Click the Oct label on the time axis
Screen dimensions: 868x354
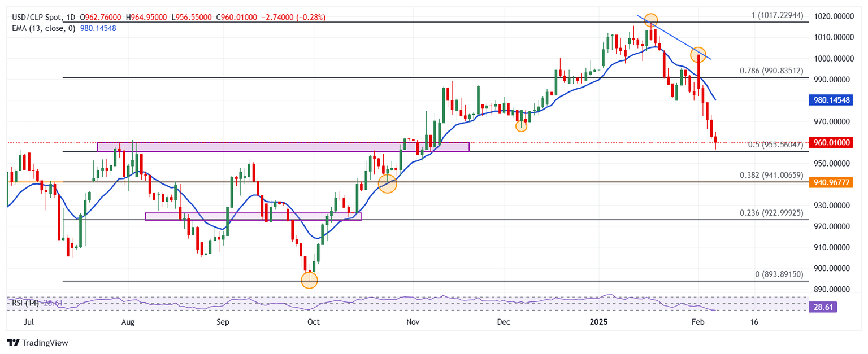[x=313, y=322]
